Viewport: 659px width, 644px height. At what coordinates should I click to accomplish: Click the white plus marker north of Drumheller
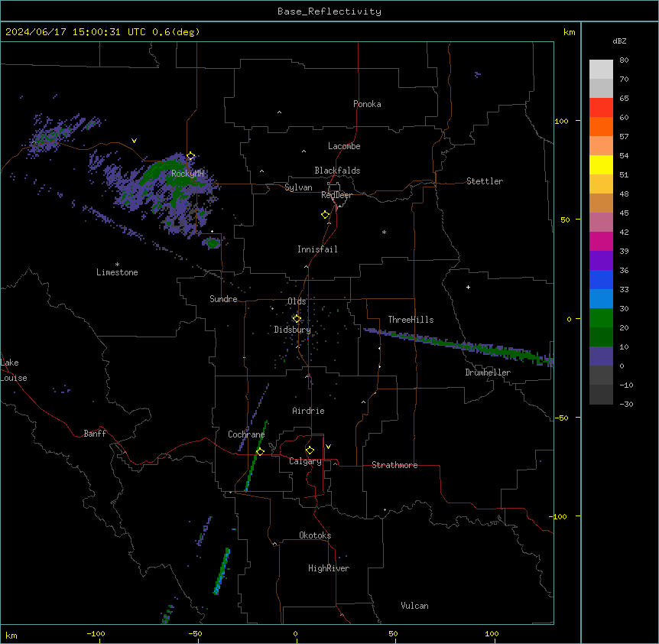coord(468,287)
